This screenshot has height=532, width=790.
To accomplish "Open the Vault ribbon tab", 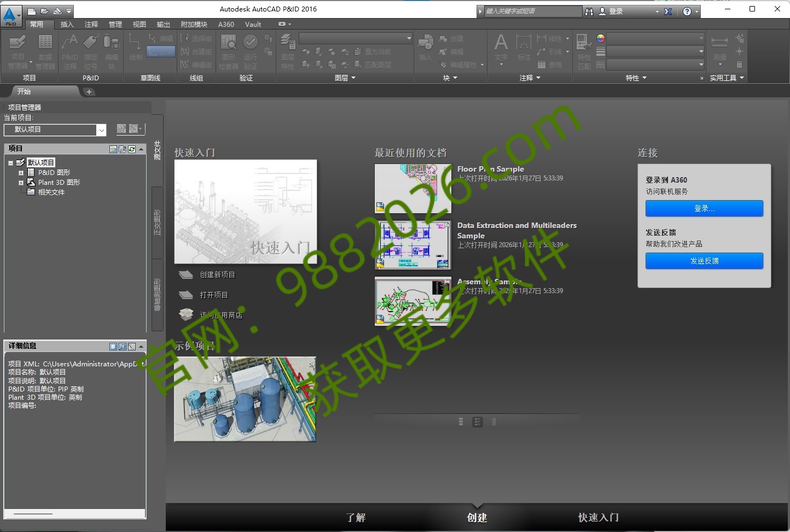I will (253, 25).
